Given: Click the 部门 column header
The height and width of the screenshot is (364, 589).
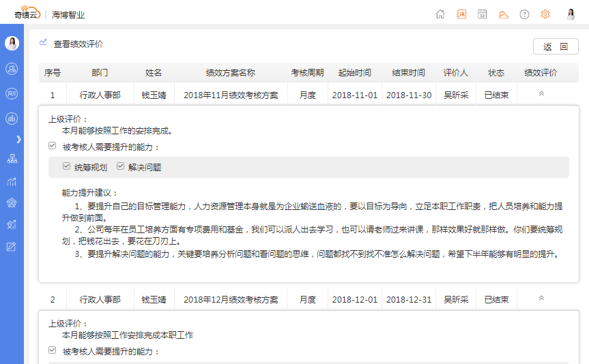Looking at the screenshot, I should tap(100, 72).
